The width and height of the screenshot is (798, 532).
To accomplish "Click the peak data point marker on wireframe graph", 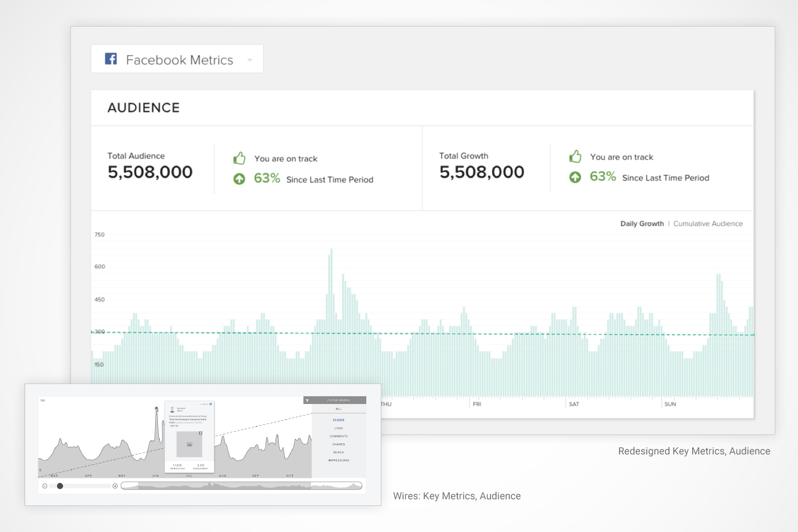I will click(156, 408).
